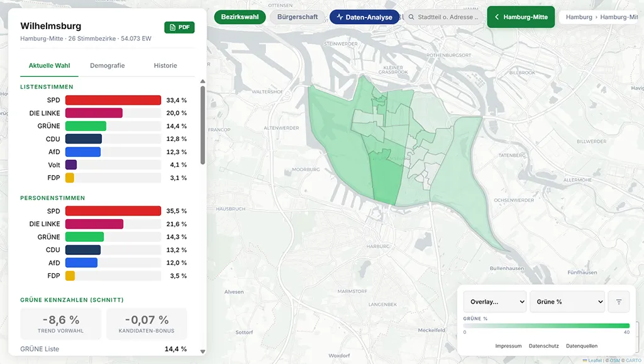Open the Impressum link
This screenshot has width=644, height=364.
(508, 346)
